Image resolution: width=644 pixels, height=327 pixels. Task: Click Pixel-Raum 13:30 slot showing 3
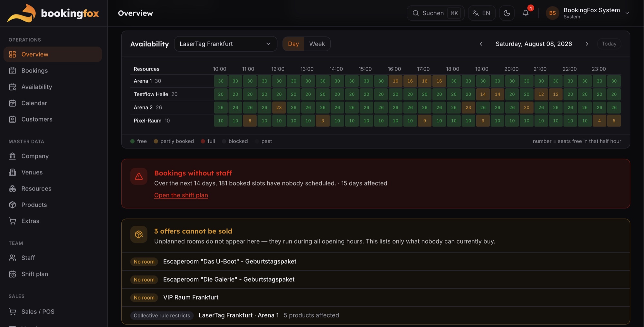(x=323, y=121)
